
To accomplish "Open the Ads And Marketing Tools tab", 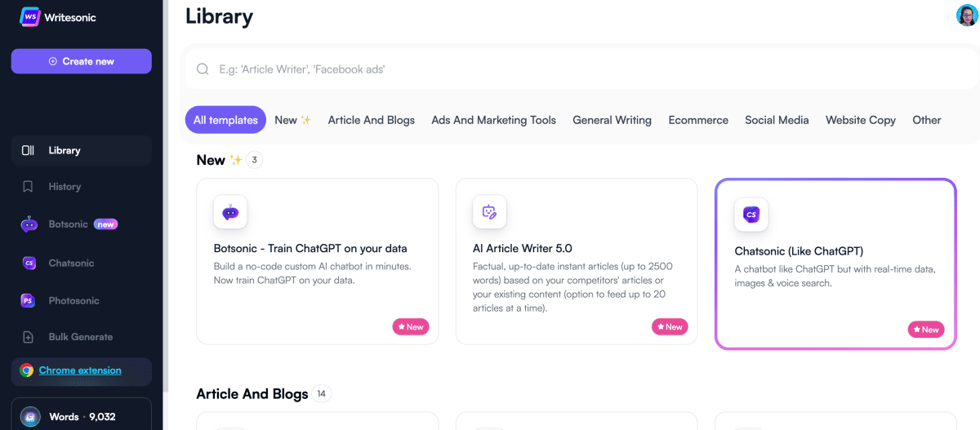I will [x=493, y=120].
